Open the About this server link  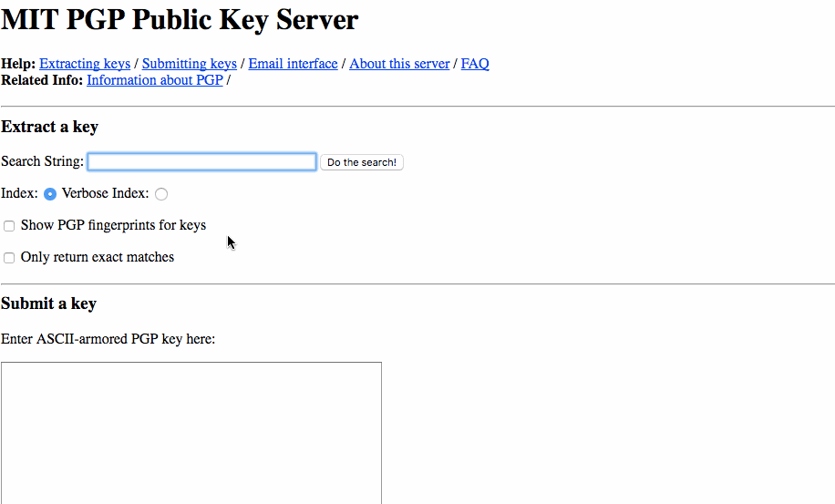coord(399,64)
